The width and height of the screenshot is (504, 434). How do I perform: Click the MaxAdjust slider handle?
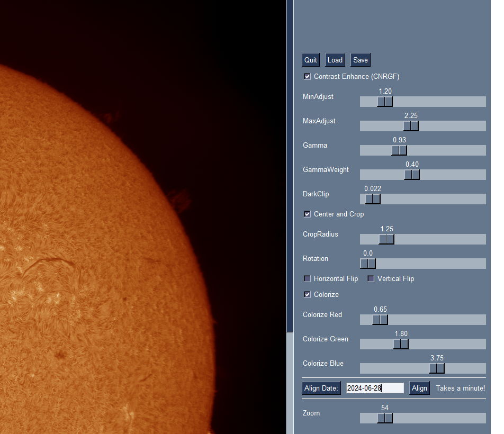tap(411, 126)
